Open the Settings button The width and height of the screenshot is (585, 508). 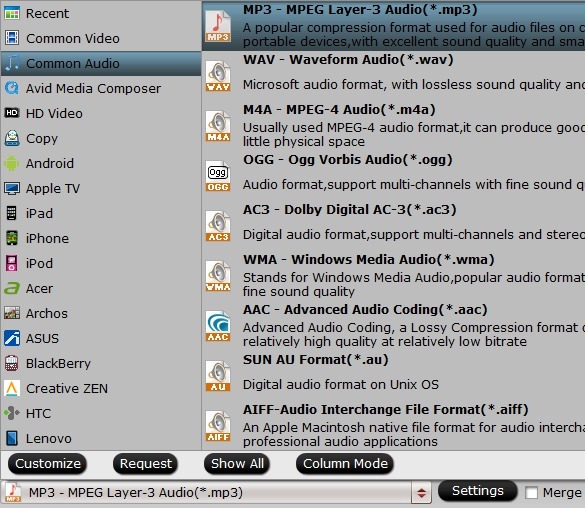point(478,491)
